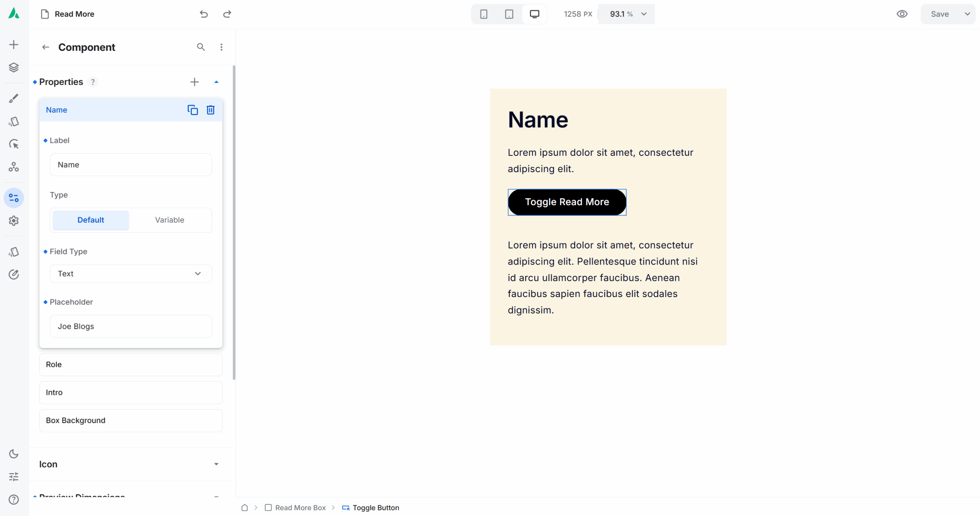Open the zoom percentage dropdown
The width and height of the screenshot is (980, 516).
(x=644, y=14)
